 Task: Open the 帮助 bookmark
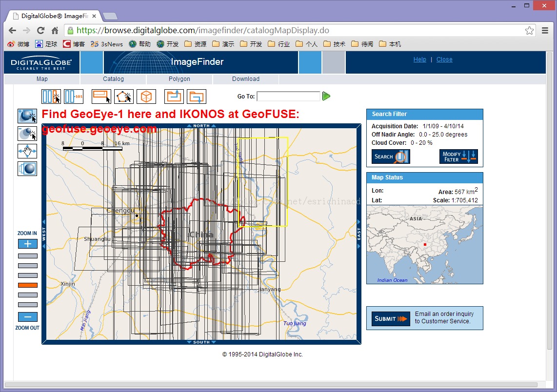139,44
